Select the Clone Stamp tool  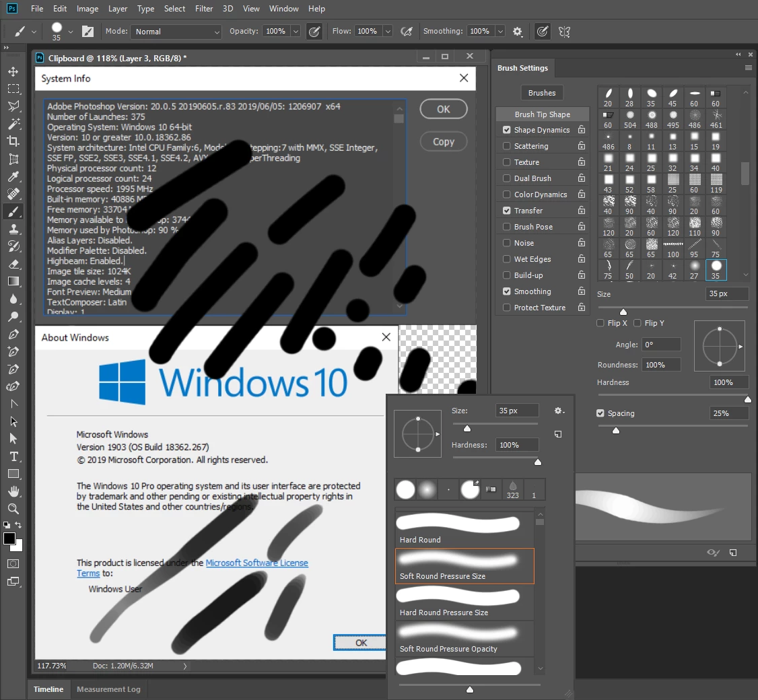pos(13,229)
